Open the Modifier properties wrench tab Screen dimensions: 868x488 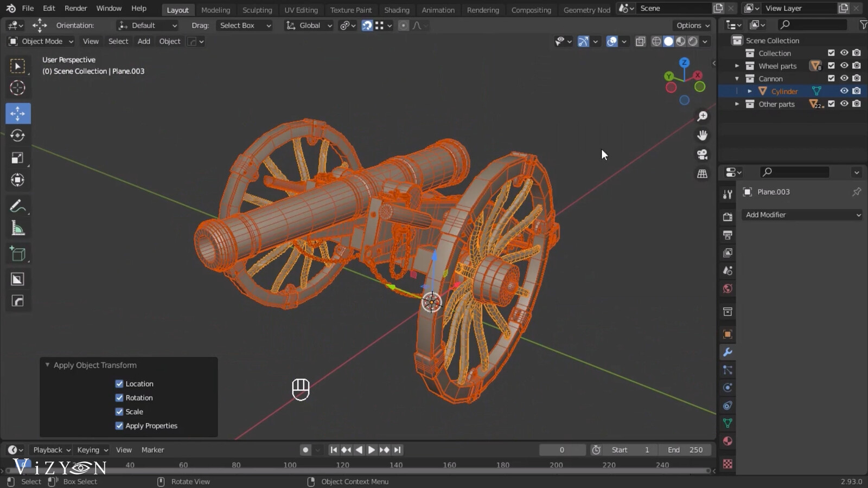coord(727,352)
